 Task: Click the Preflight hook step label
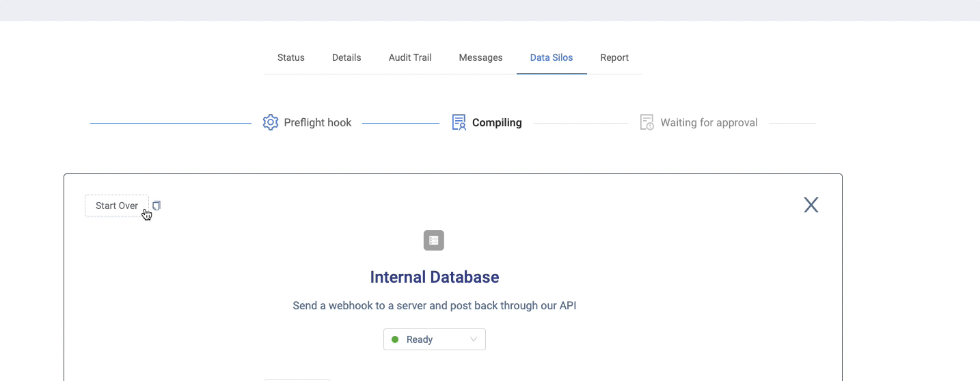tap(318, 123)
